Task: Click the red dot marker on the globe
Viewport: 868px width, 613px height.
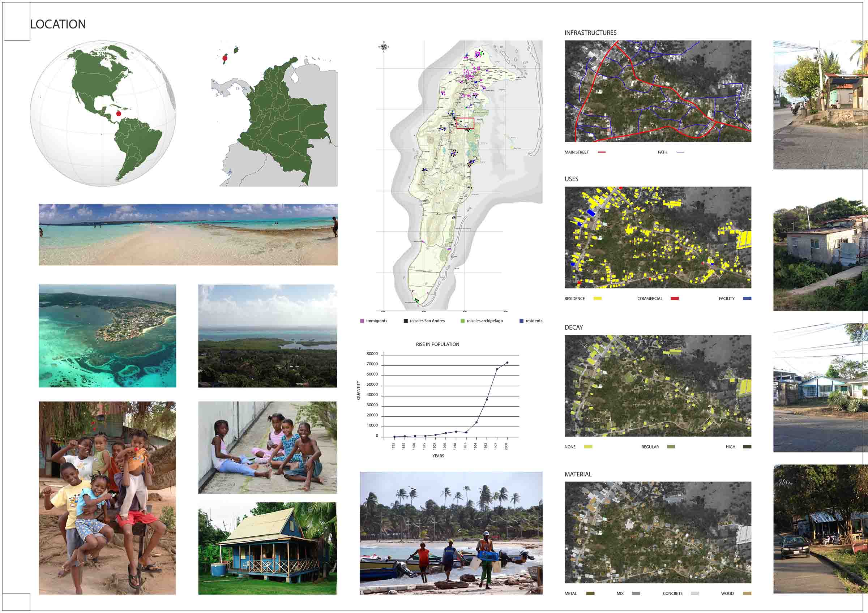Action: 119,113
